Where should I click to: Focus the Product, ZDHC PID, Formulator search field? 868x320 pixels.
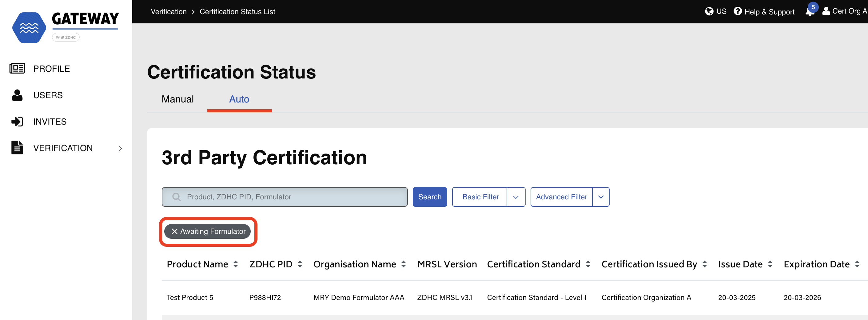[x=285, y=197]
